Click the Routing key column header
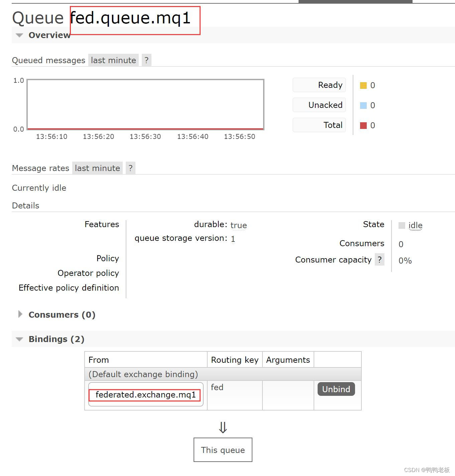Image resolution: width=455 pixels, height=476 pixels. (x=235, y=360)
